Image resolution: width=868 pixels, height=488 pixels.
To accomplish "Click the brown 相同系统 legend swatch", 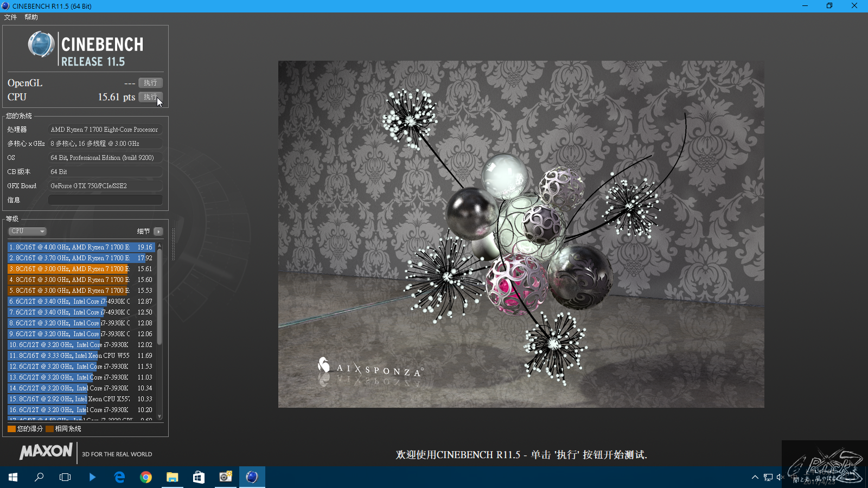I will click(49, 429).
